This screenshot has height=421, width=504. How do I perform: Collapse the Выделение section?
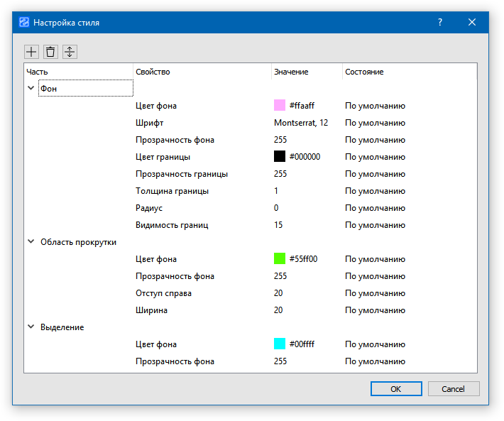(x=31, y=327)
